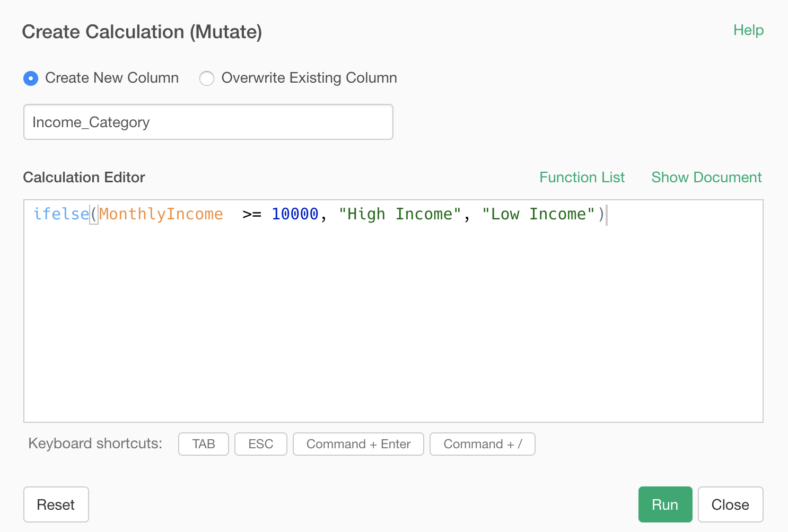Open the Help link

click(748, 30)
